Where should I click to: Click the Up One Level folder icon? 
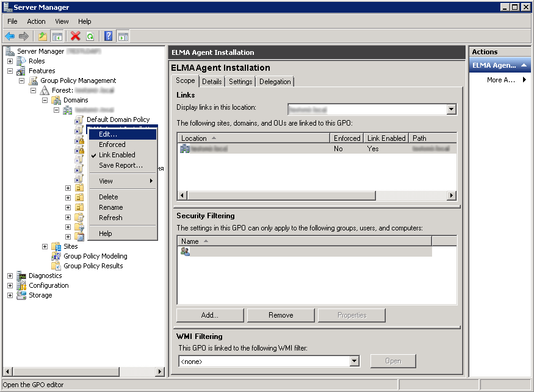[43, 37]
